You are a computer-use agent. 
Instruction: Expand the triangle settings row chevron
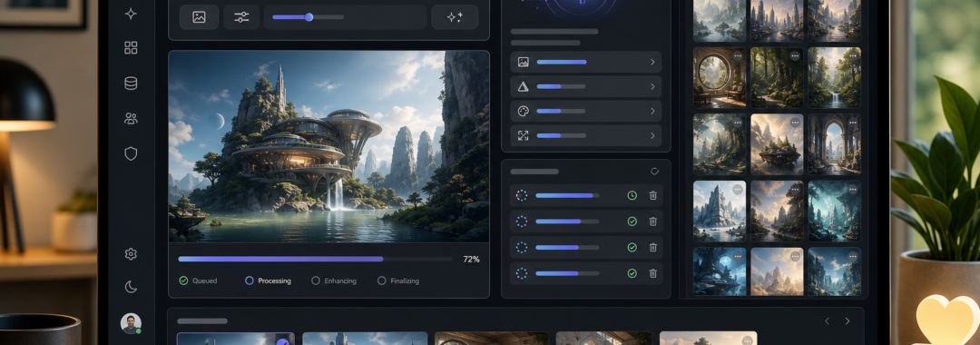[x=652, y=86]
